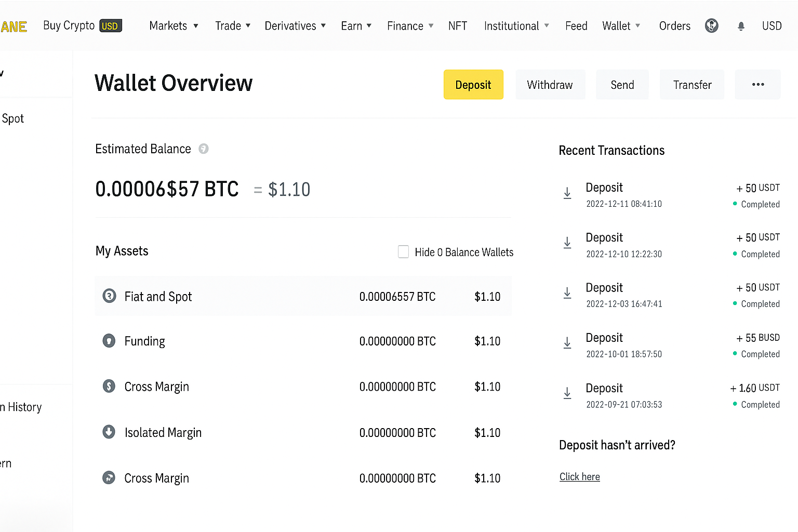Follow the Click here link
Screen dimensions: 798x532
[579, 477]
